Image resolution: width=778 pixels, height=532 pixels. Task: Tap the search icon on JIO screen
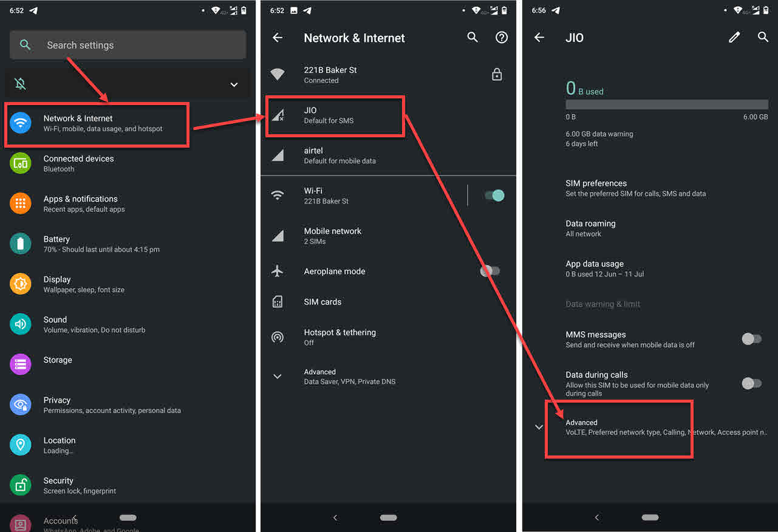pos(763,38)
